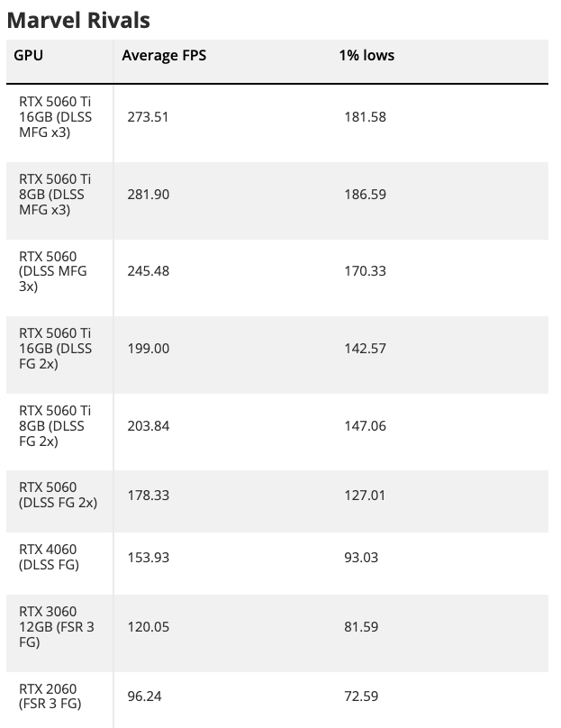Click the RTX 5060 Ti 8GB MFG x3 cell
Image resolution: width=561 pixels, height=728 pixels.
[56, 195]
